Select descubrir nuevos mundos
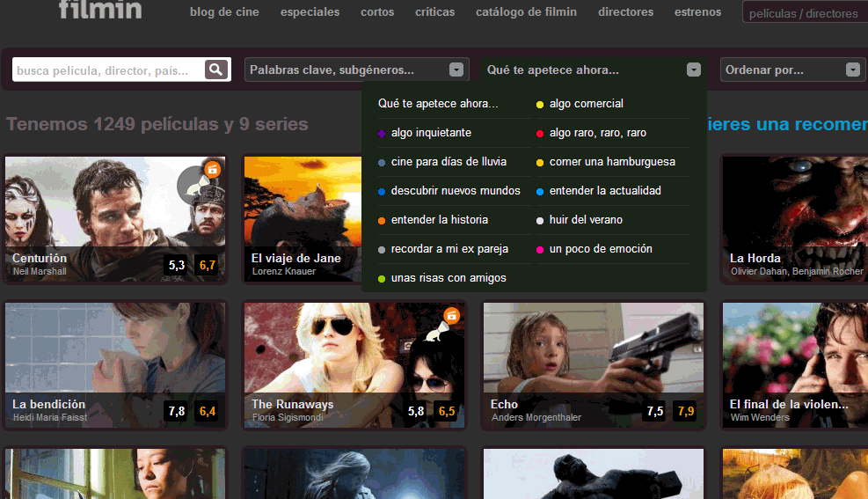 click(455, 191)
